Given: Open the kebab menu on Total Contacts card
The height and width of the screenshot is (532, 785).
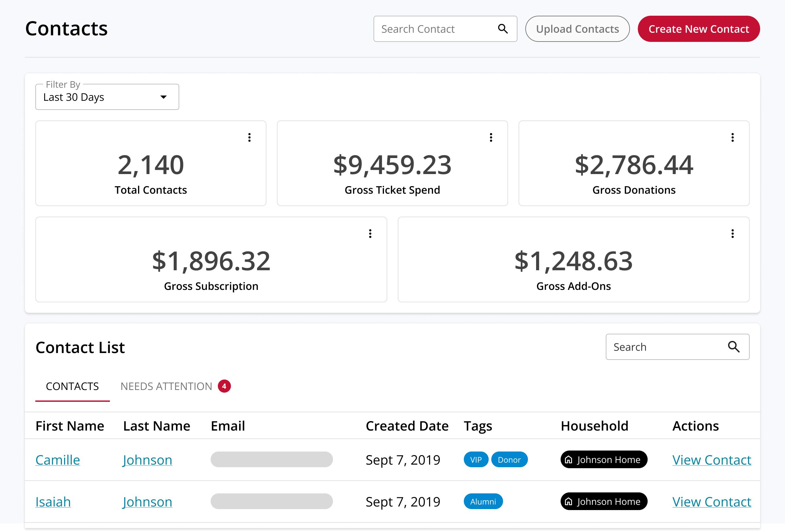Looking at the screenshot, I should pyautogui.click(x=249, y=137).
